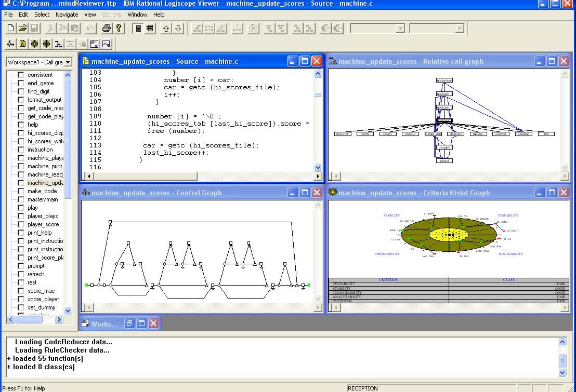Check the 'end_game' function checkbox
Image resolution: width=576 pixels, height=392 pixels.
click(21, 83)
